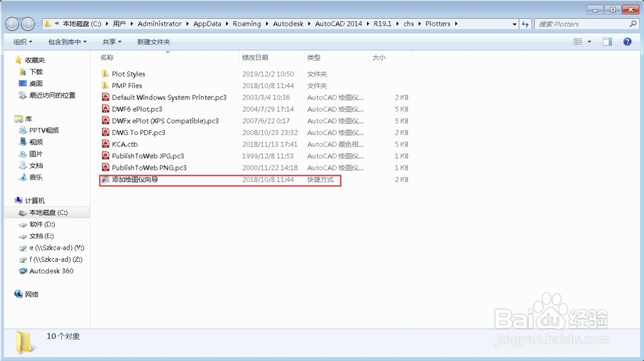Screen dimensions: 644x361
Task: Refresh the Plotters folder view
Action: pos(526,24)
